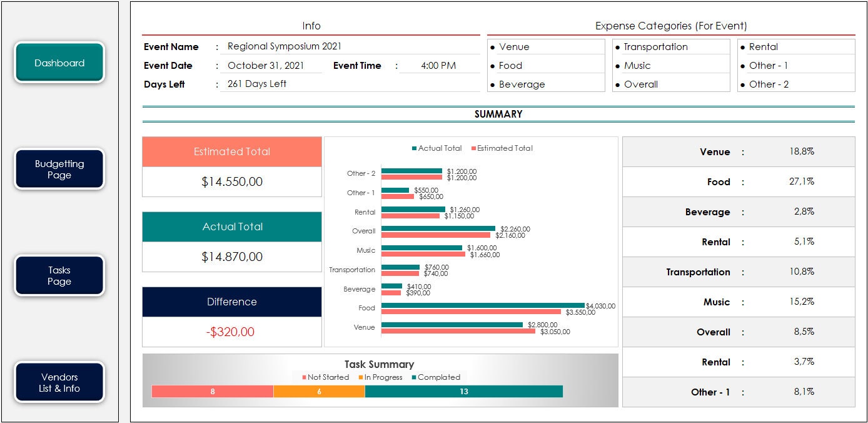Screen dimensions: 868x423
Task: Click the Food estimated bar $3.550,00
Action: (471, 312)
